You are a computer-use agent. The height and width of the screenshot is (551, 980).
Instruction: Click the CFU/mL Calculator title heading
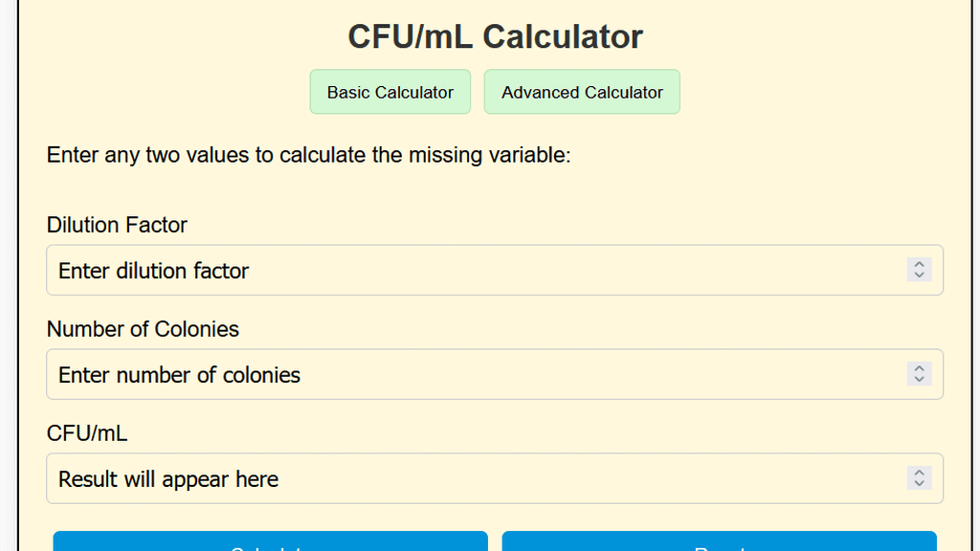494,36
